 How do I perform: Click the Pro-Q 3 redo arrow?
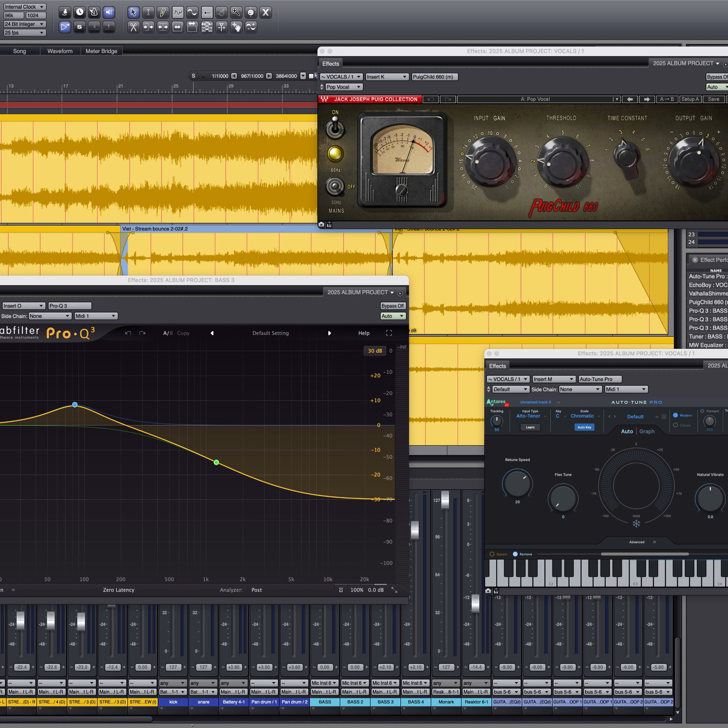tap(142, 333)
